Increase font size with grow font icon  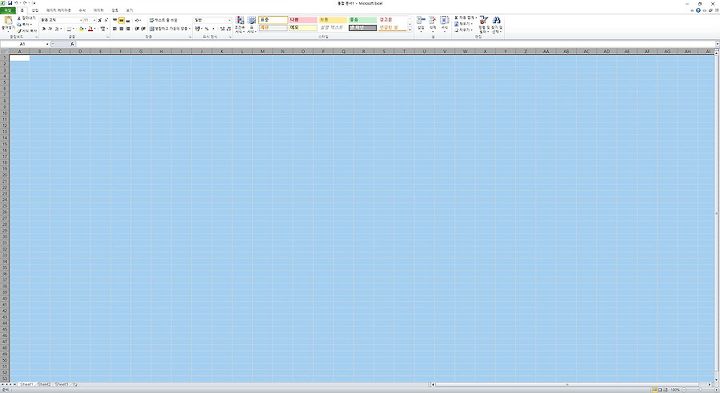(x=100, y=20)
